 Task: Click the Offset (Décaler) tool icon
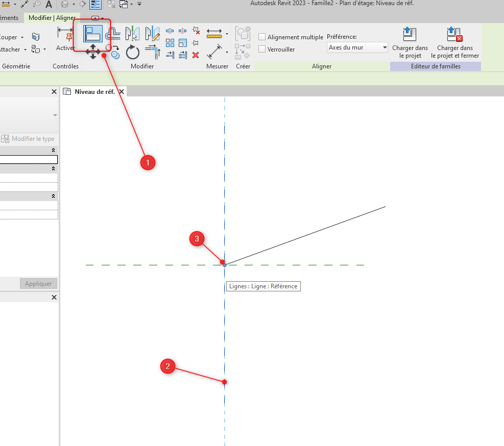(112, 34)
